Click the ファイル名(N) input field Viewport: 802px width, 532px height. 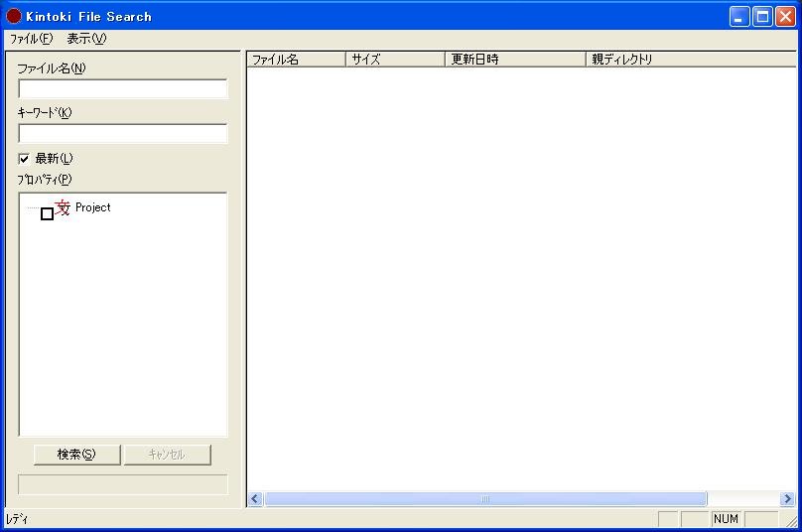[x=123, y=89]
